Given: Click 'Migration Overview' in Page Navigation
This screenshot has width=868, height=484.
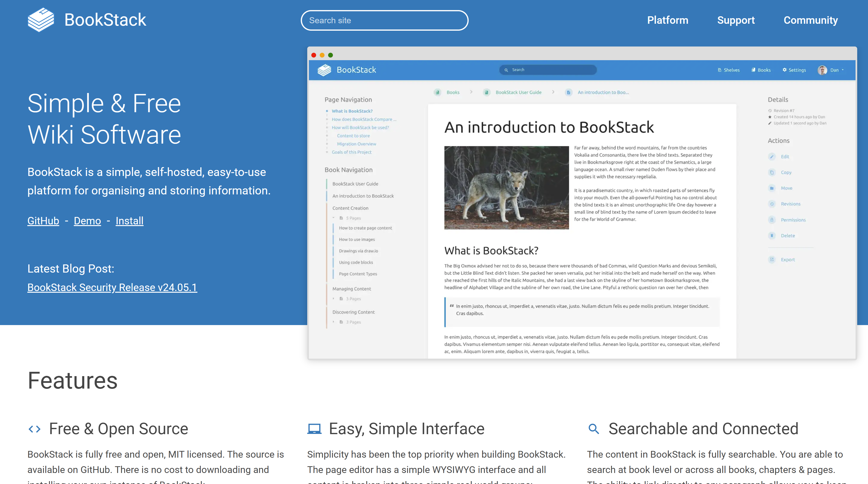Looking at the screenshot, I should 356,144.
